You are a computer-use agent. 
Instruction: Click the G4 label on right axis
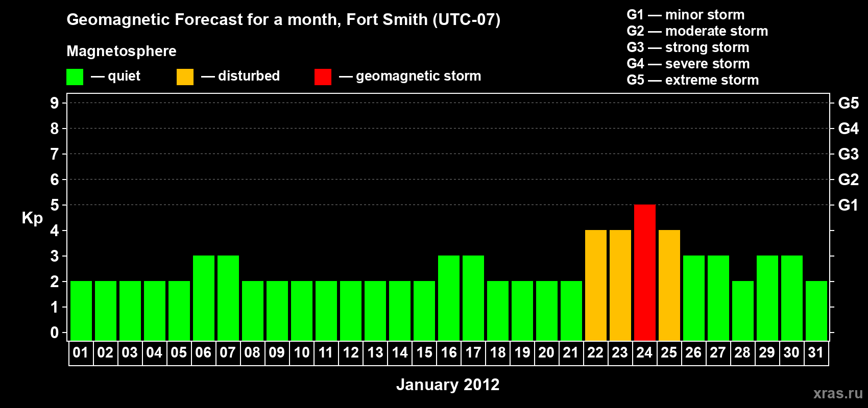coord(848,129)
